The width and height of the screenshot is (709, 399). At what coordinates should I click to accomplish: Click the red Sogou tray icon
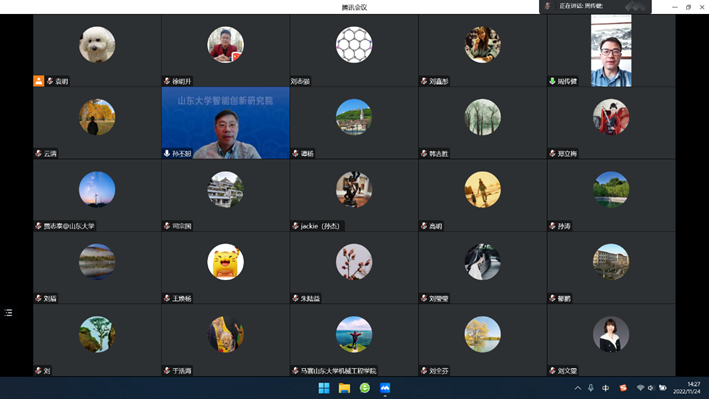pos(623,388)
